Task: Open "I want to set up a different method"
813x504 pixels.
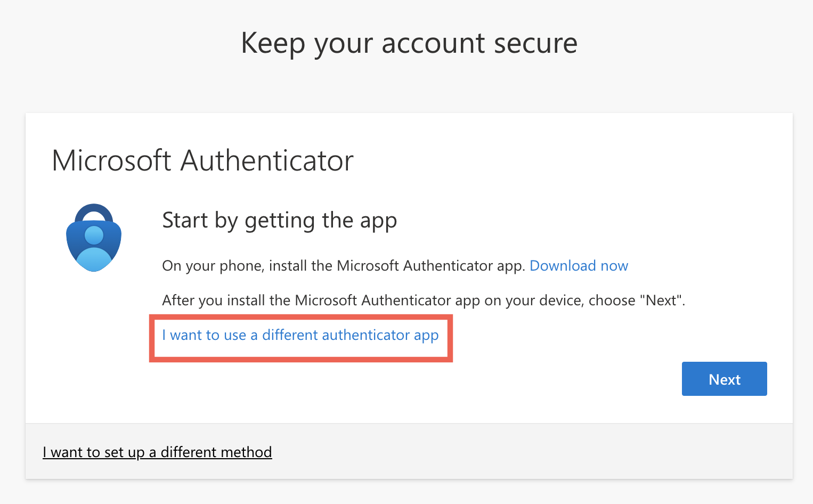Action: point(157,452)
